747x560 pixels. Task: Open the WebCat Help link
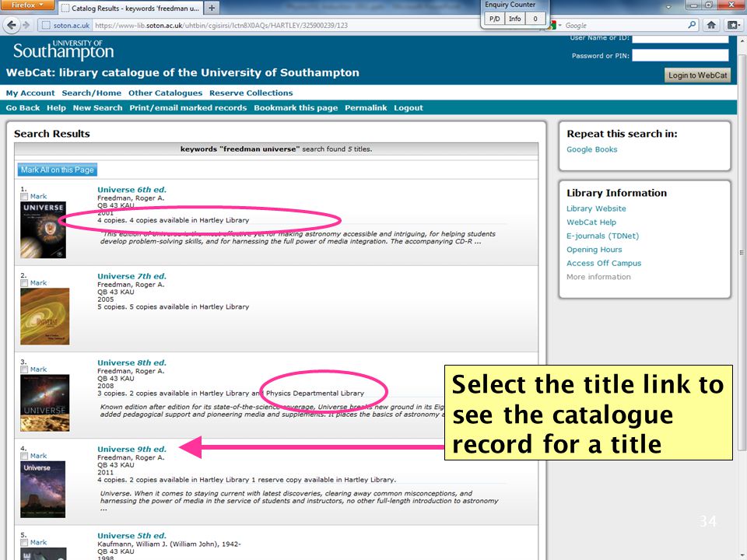pyautogui.click(x=591, y=222)
